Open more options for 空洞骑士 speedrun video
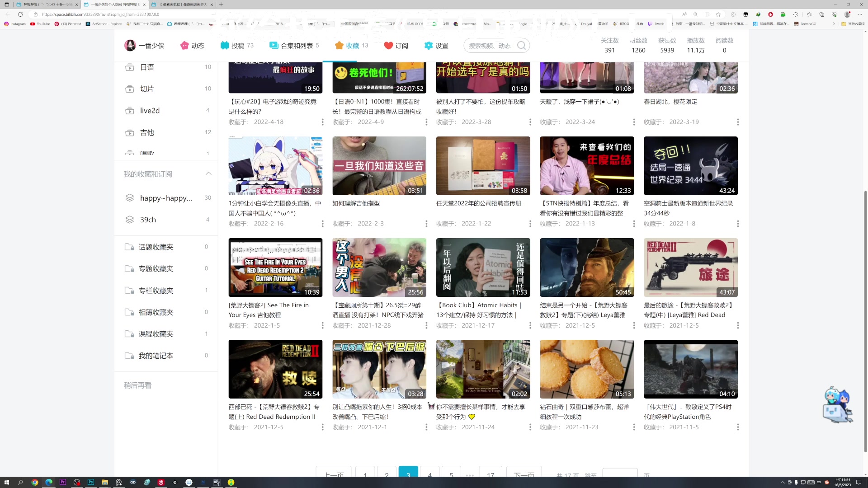Image resolution: width=868 pixels, height=488 pixels. coord(738,224)
